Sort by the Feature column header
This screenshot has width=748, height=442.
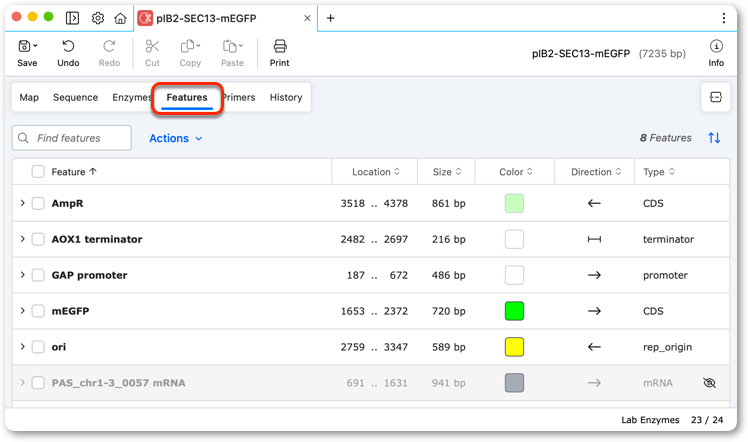pyautogui.click(x=74, y=172)
